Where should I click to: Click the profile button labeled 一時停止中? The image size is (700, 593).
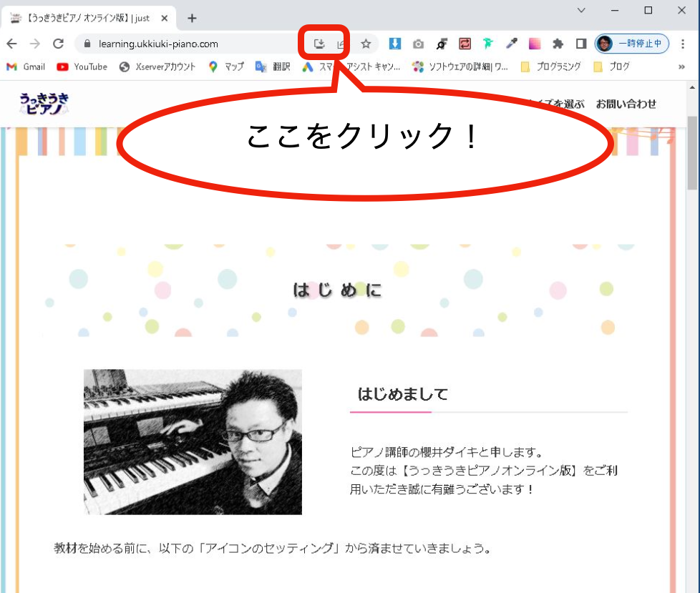click(x=632, y=44)
